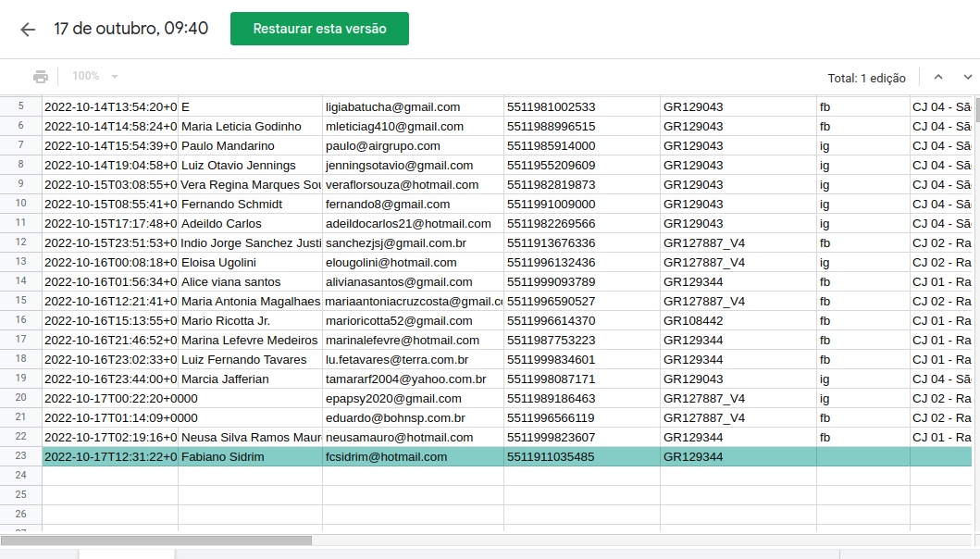
Task: Click highlighted cell Fabiano Sidrim
Action: click(x=250, y=456)
